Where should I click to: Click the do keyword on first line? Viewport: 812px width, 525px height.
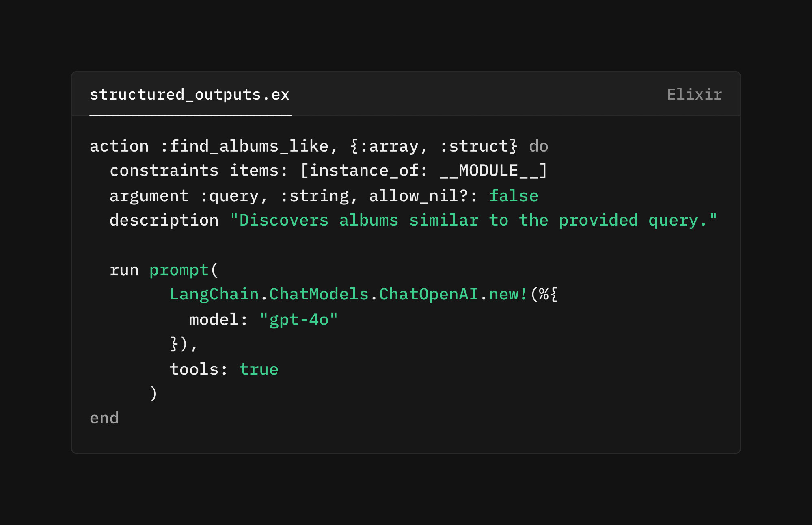(x=538, y=146)
